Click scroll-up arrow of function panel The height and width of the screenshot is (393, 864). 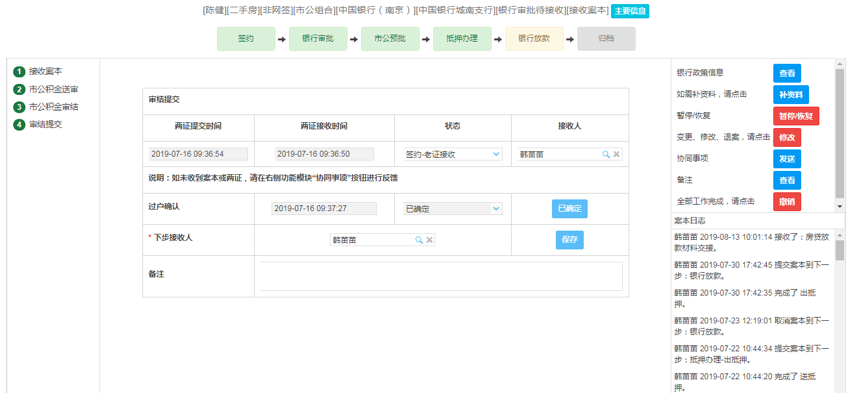pos(839,63)
